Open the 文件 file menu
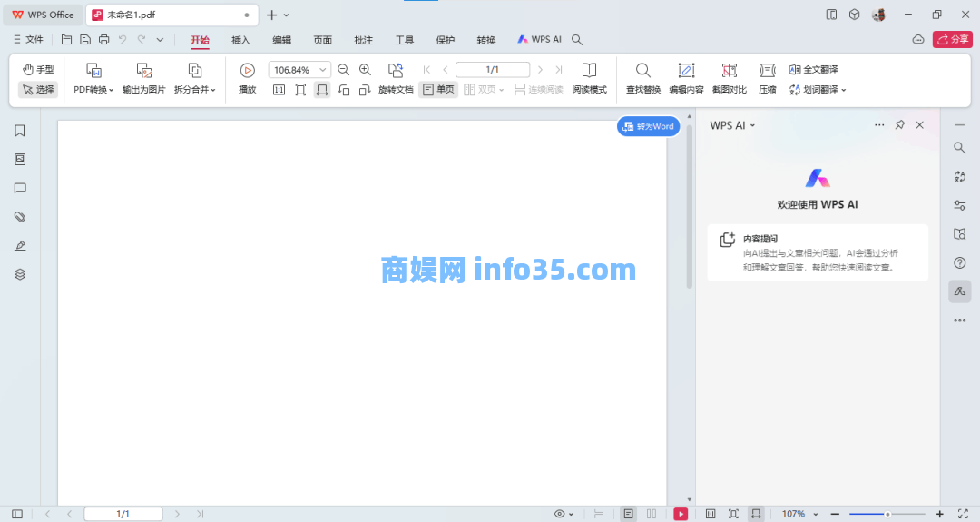 [28, 39]
